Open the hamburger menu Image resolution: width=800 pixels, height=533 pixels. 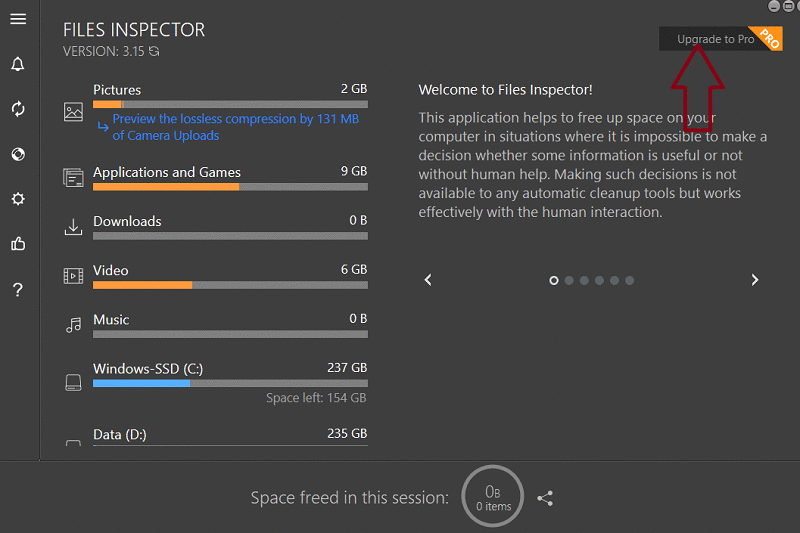click(18, 20)
